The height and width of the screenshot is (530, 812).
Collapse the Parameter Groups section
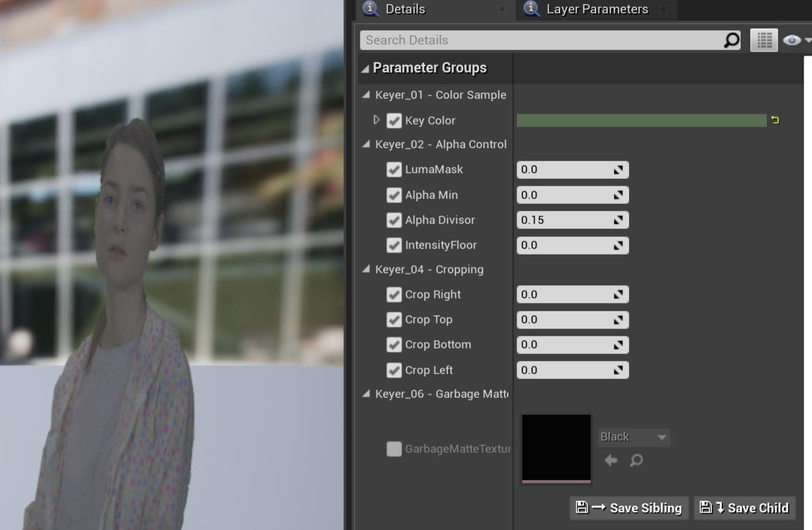point(365,68)
